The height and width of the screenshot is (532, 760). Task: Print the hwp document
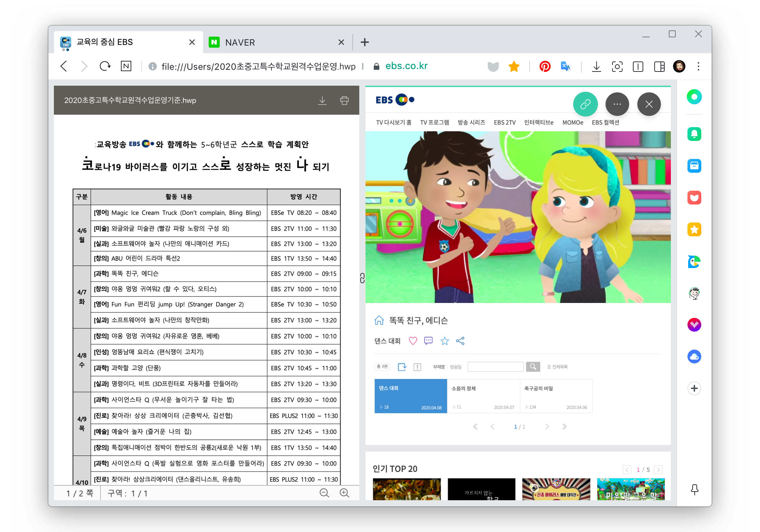coord(344,101)
